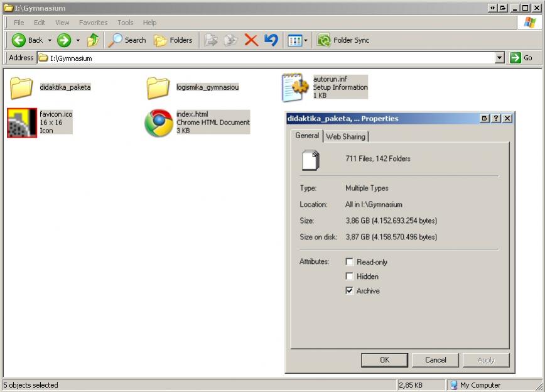The width and height of the screenshot is (545, 392).
Task: Select the favicon.ico thumbnail
Action: 22,122
